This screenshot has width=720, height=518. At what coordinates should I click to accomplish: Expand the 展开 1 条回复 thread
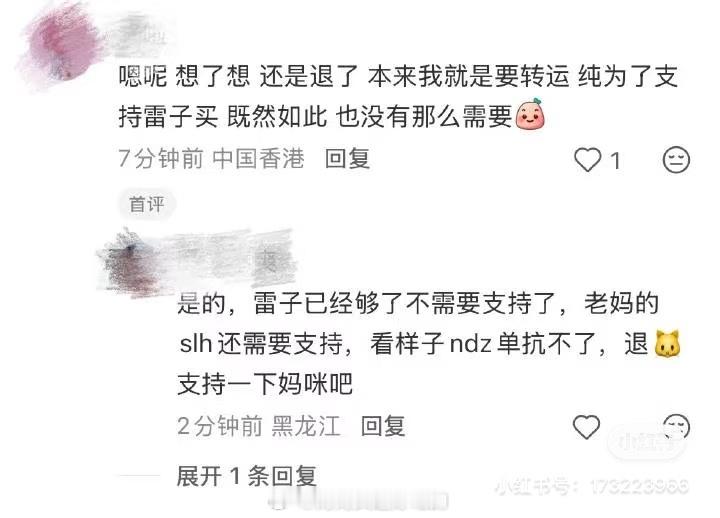coord(247,476)
